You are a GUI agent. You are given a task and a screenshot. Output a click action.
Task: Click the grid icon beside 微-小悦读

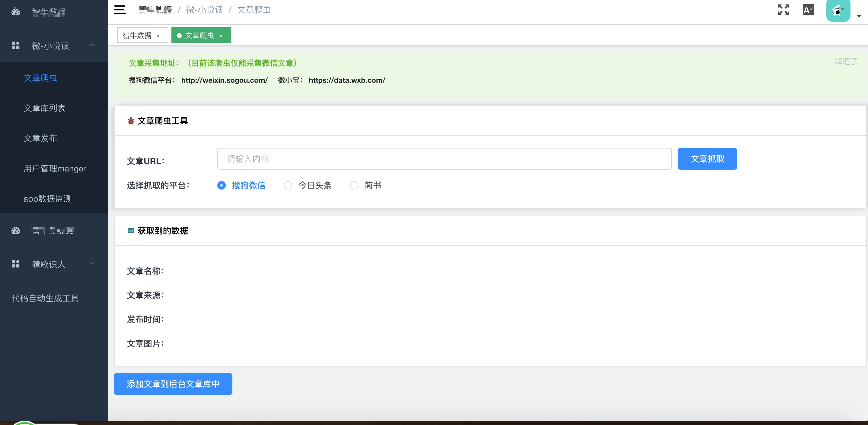click(15, 46)
